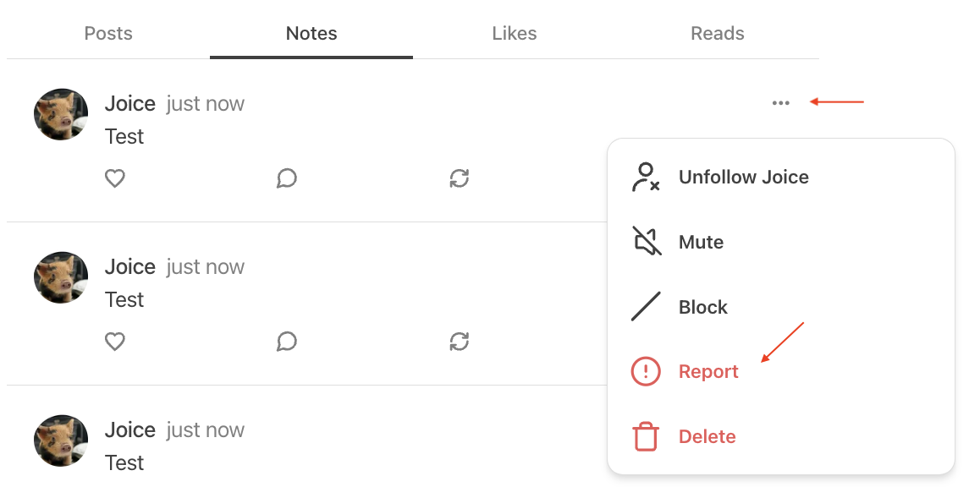Click restack icon on second note
Screen dimensions: 980x487
tap(460, 342)
